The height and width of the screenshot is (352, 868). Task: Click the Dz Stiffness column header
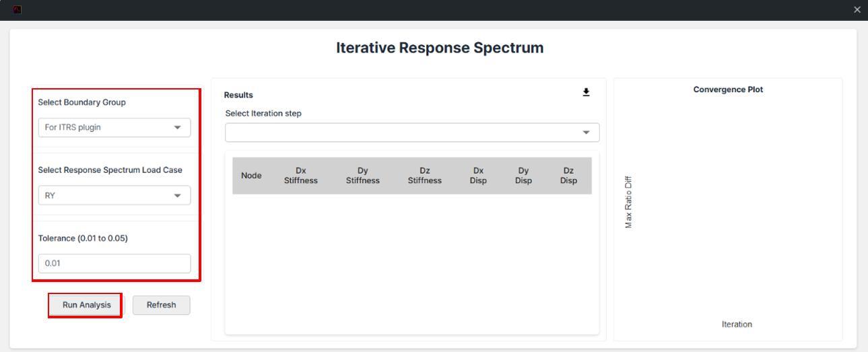point(425,176)
